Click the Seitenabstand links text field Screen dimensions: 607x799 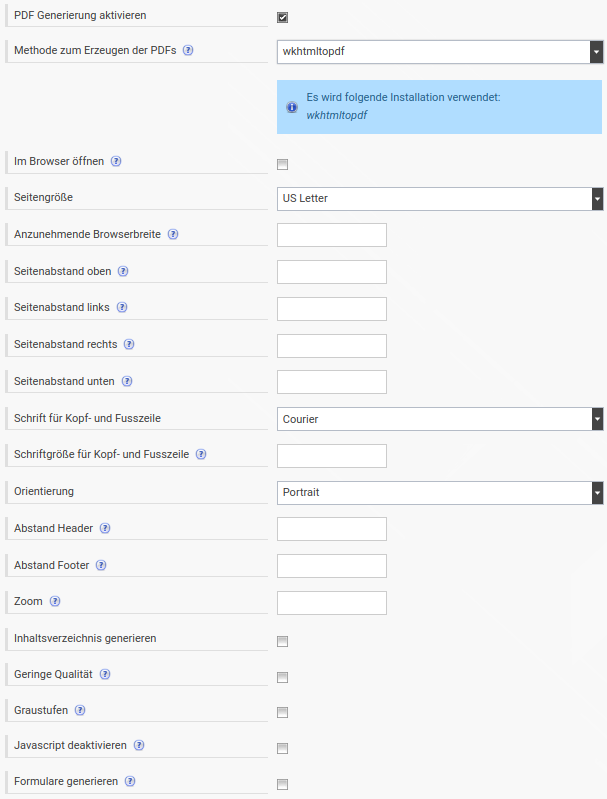332,309
